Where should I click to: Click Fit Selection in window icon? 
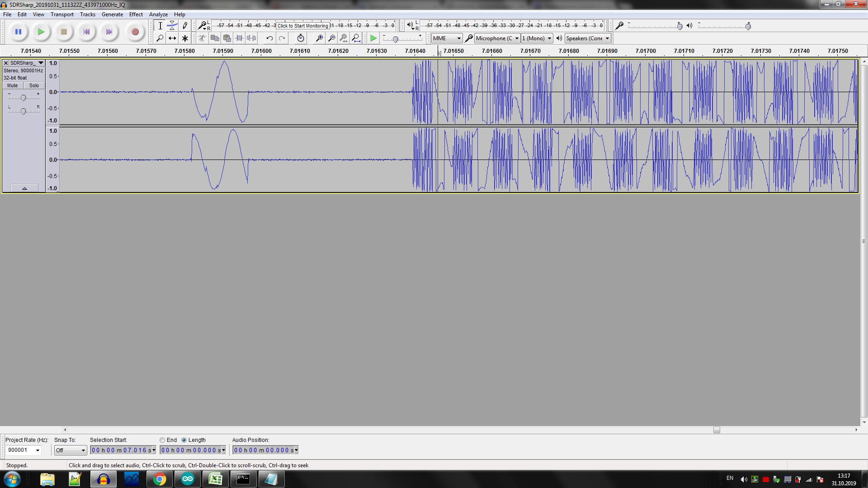[x=344, y=38]
